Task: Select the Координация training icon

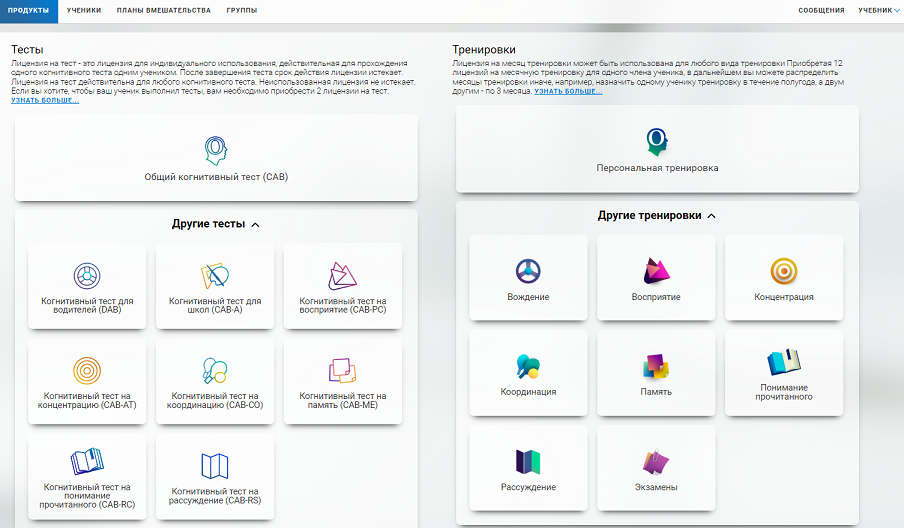Action: 528,366
